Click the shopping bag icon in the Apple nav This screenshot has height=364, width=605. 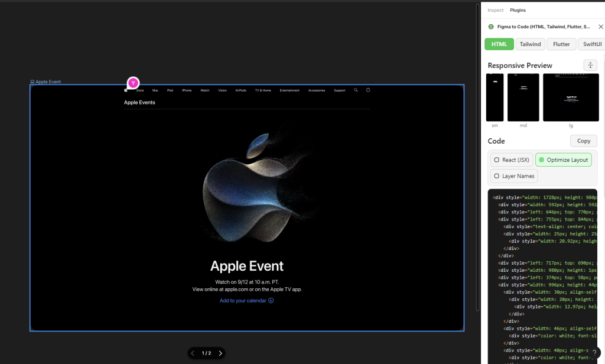[368, 90]
